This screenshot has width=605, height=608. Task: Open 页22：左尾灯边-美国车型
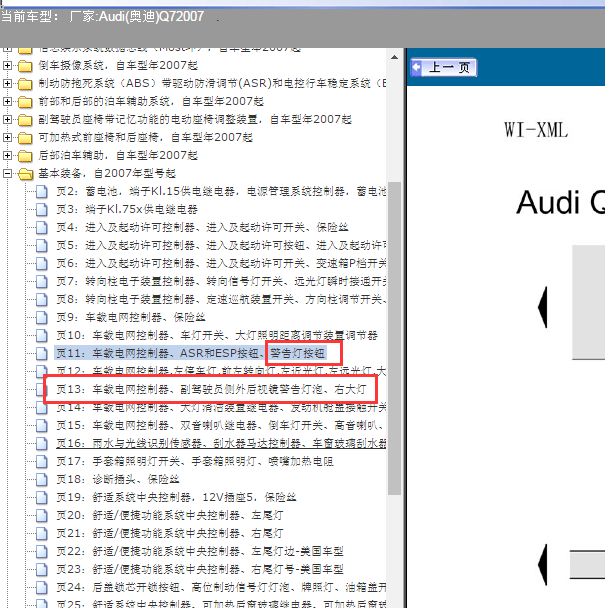(200, 551)
